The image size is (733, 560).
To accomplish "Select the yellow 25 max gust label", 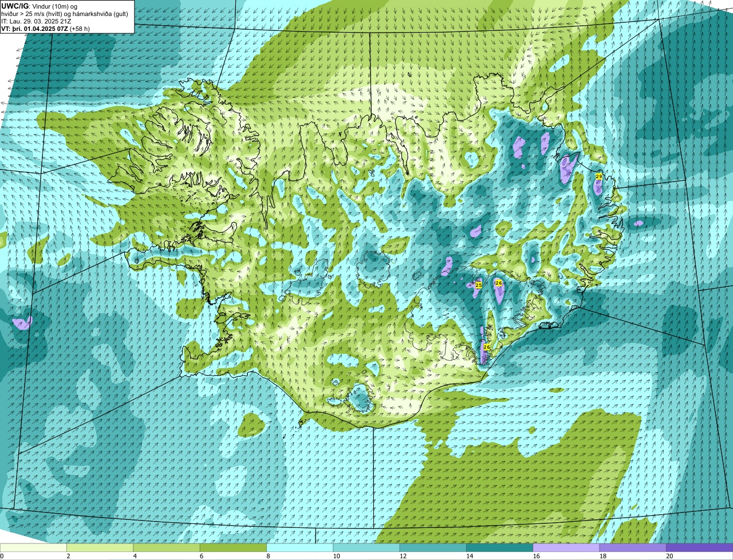I will pos(479,285).
